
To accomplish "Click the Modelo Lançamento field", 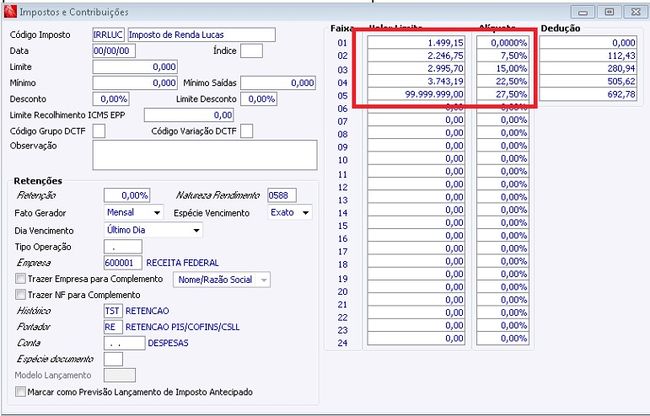I will tap(119, 375).
